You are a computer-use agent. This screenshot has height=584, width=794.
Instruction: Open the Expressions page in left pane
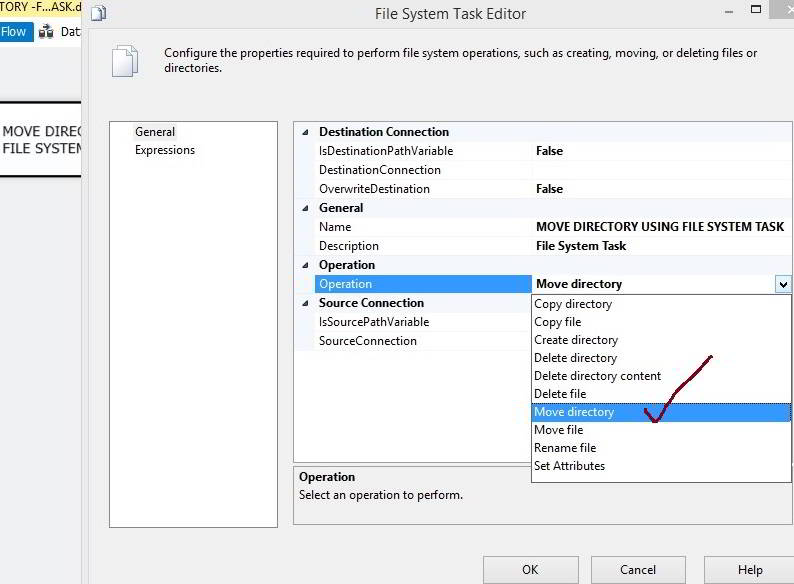coord(165,150)
